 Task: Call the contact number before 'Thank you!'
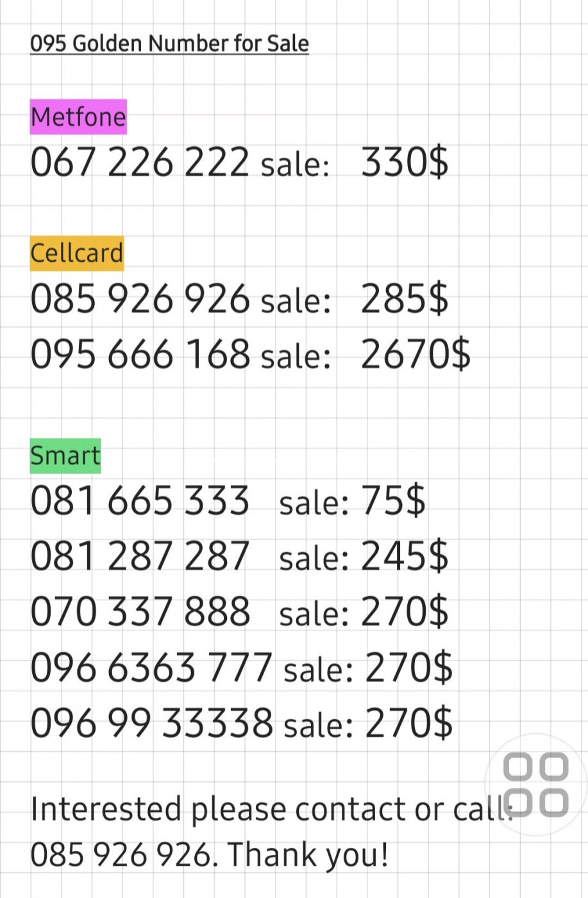tap(120, 855)
